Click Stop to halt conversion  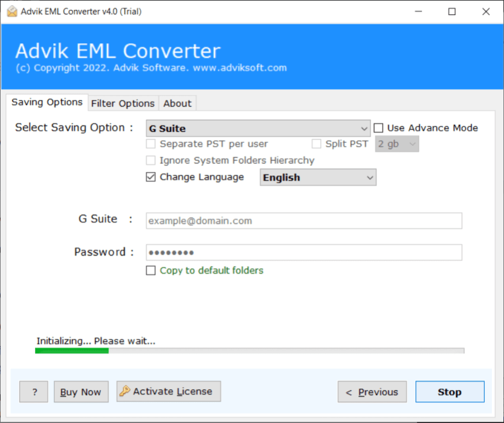pyautogui.click(x=450, y=391)
